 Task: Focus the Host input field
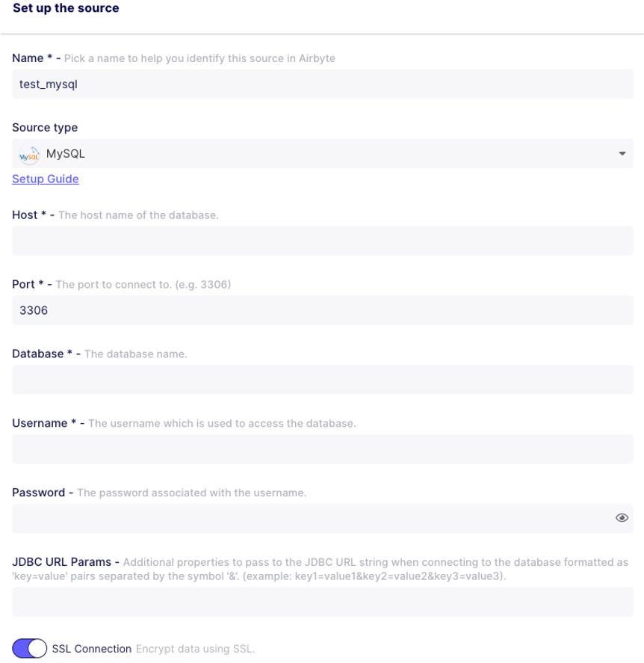[323, 241]
